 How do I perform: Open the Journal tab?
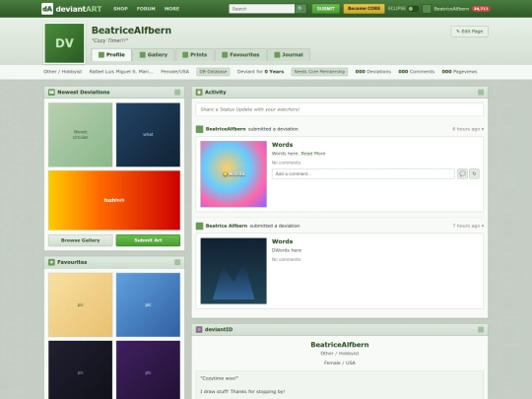289,54
